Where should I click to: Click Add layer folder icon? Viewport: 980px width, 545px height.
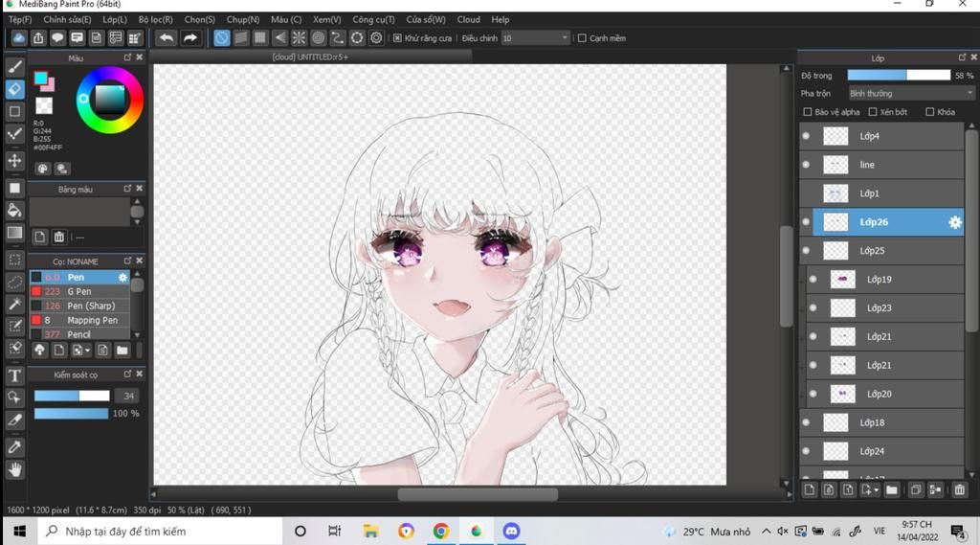[892, 489]
